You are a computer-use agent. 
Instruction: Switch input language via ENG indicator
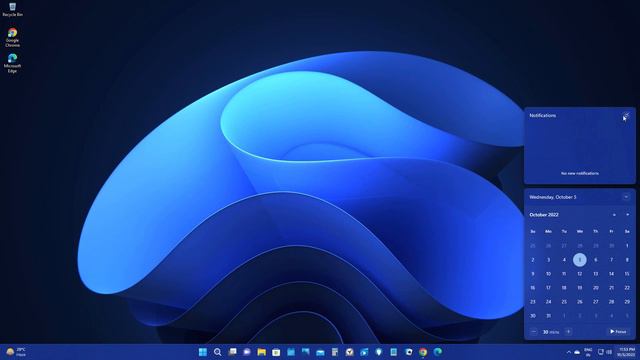(588, 352)
